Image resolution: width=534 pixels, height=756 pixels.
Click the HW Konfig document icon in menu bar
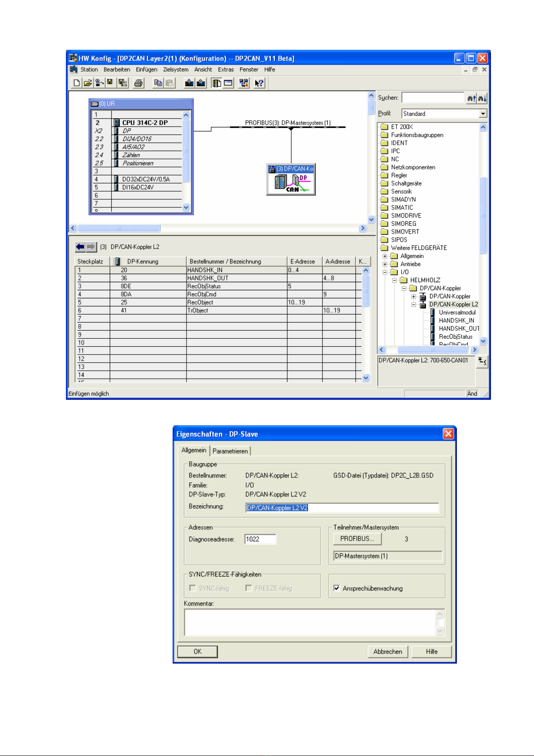tap(74, 70)
